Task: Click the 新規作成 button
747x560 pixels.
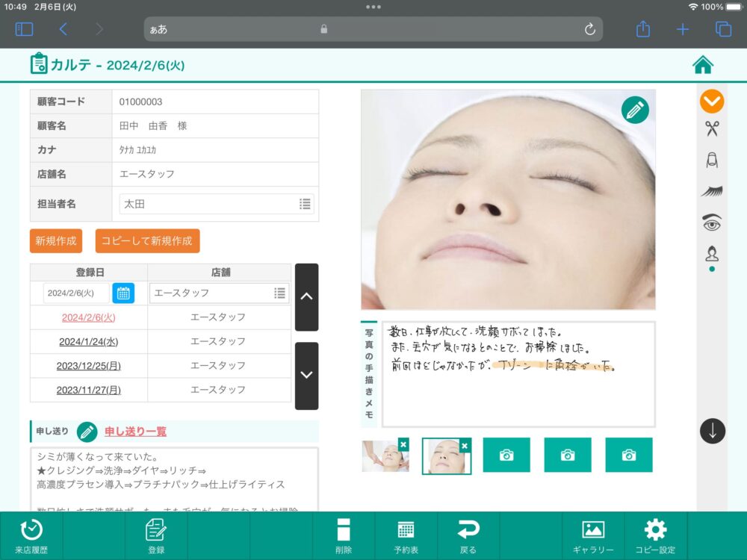Action: 56,241
